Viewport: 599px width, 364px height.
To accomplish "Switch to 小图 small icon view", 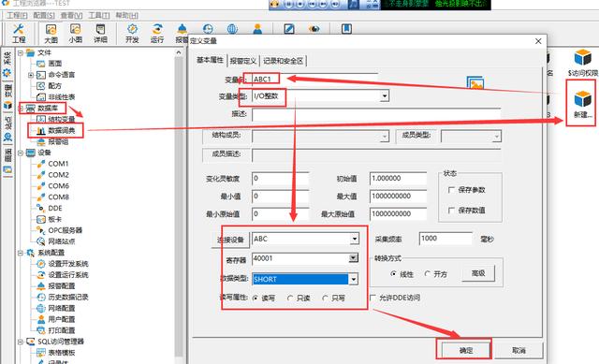I will 75,33.
